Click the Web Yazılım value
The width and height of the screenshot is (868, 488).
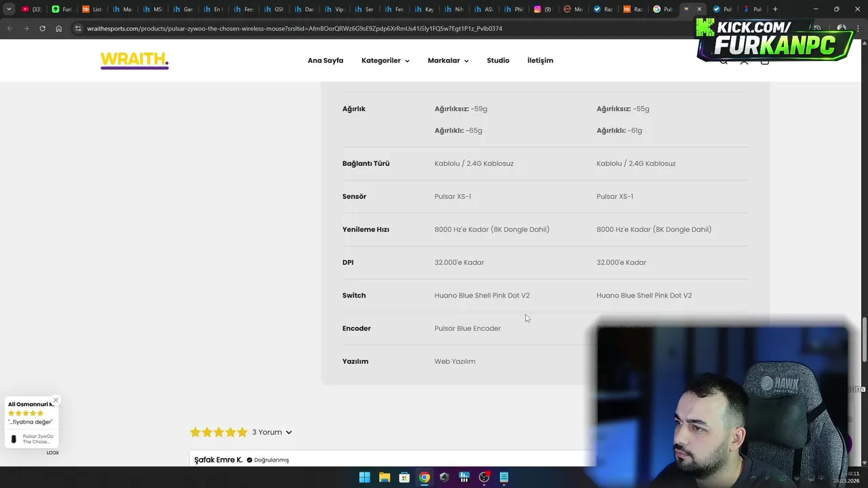pos(455,361)
